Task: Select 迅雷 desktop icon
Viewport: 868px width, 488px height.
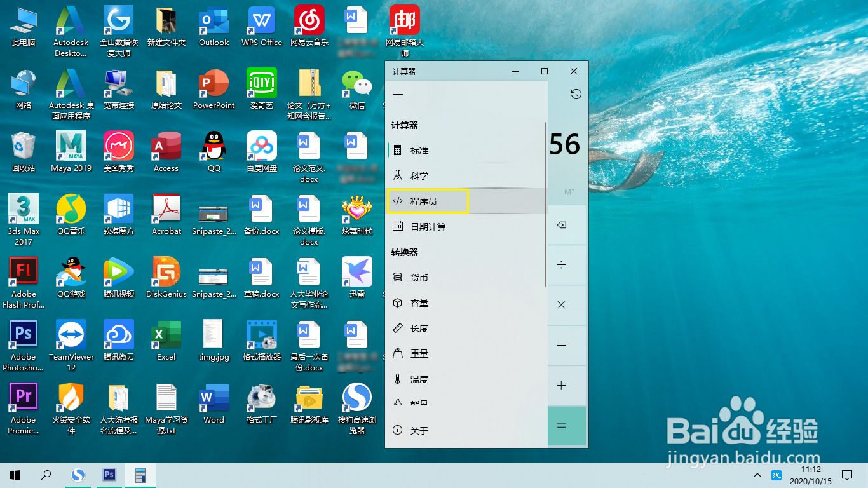Action: click(357, 279)
